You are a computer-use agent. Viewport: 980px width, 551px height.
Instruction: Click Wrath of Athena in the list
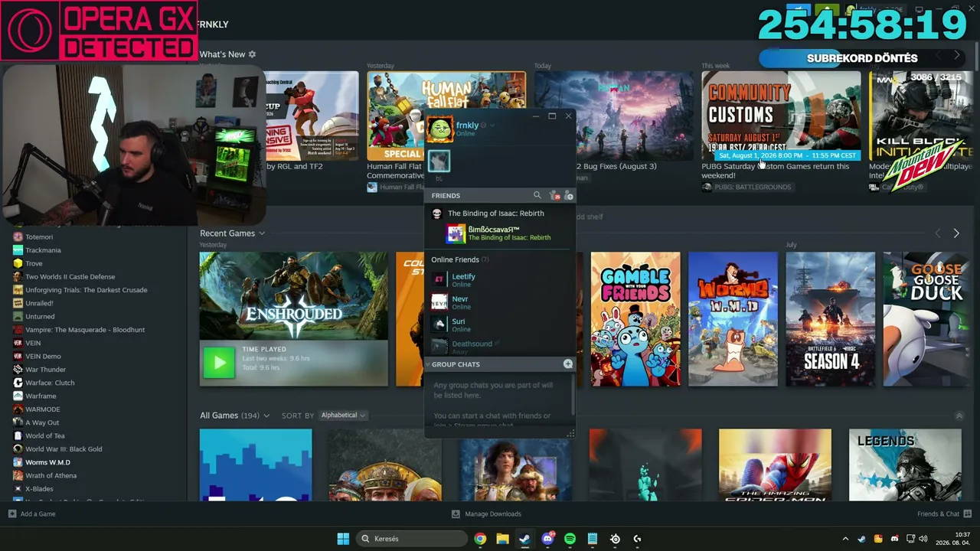pos(51,476)
